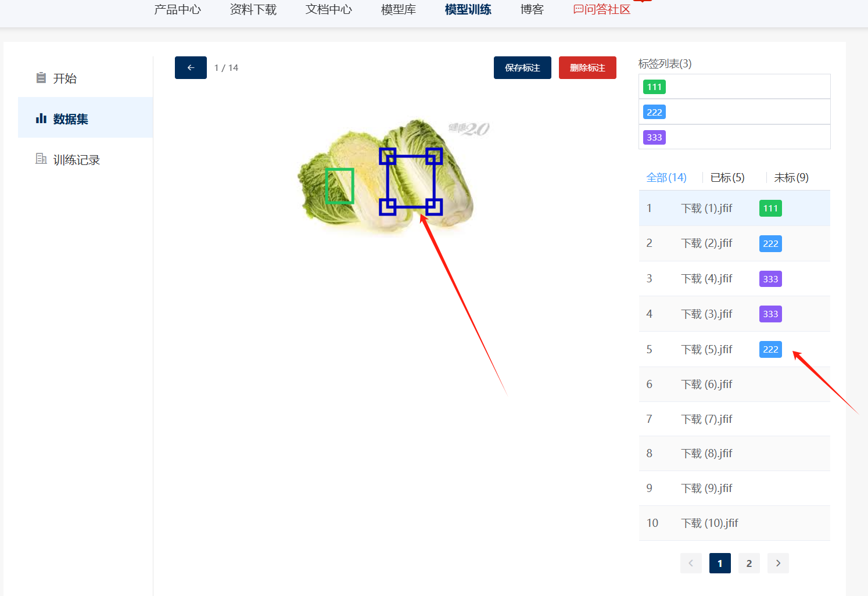Switch to the 已标(5) tab
This screenshot has height=596, width=868.
(727, 178)
